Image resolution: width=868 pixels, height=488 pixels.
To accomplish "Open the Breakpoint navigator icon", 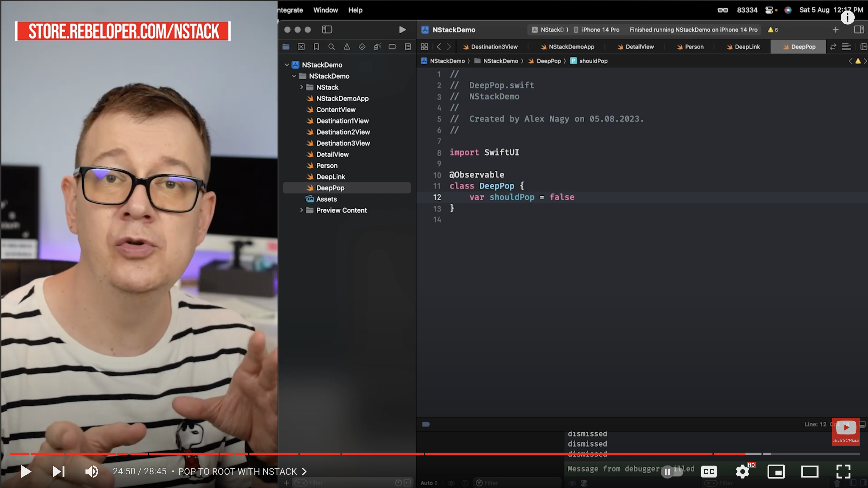I will point(392,47).
